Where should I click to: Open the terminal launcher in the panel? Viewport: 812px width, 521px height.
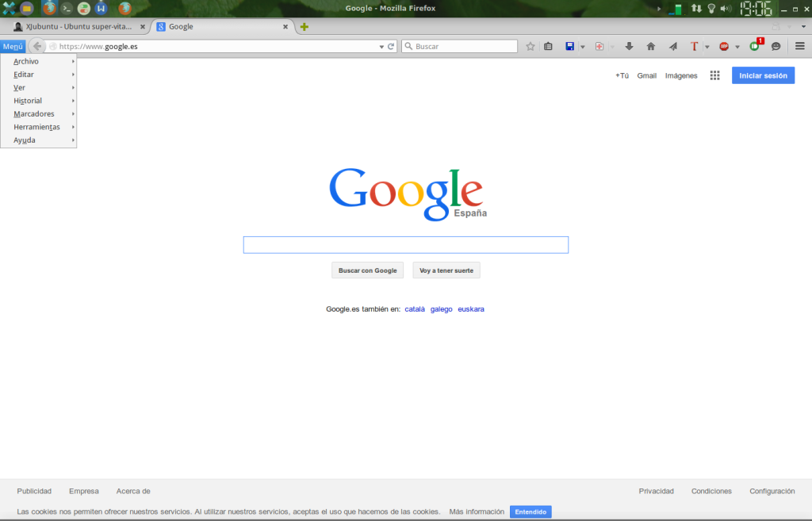67,8
